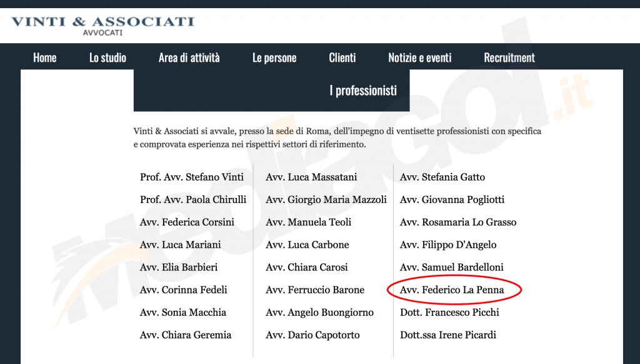View Avv. Luca Mariani's profile
This screenshot has height=364, width=640.
click(x=181, y=245)
